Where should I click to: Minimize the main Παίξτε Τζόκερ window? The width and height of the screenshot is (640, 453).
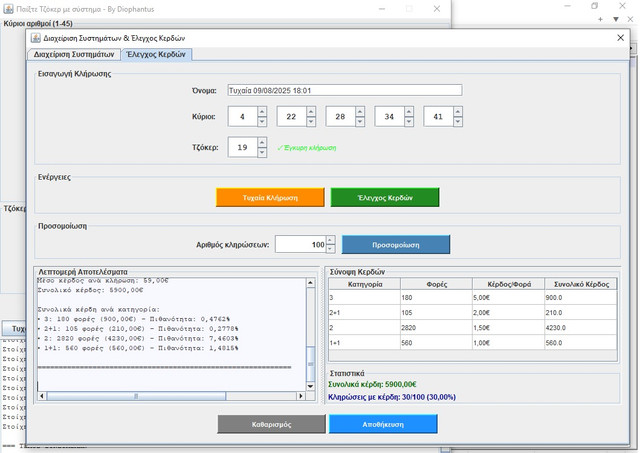382,9
